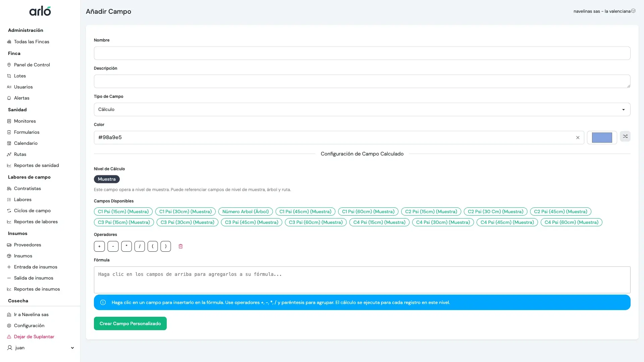Screen dimensions: 644x362
Task: Open Calendario from the sidebar
Action: click(x=25, y=143)
